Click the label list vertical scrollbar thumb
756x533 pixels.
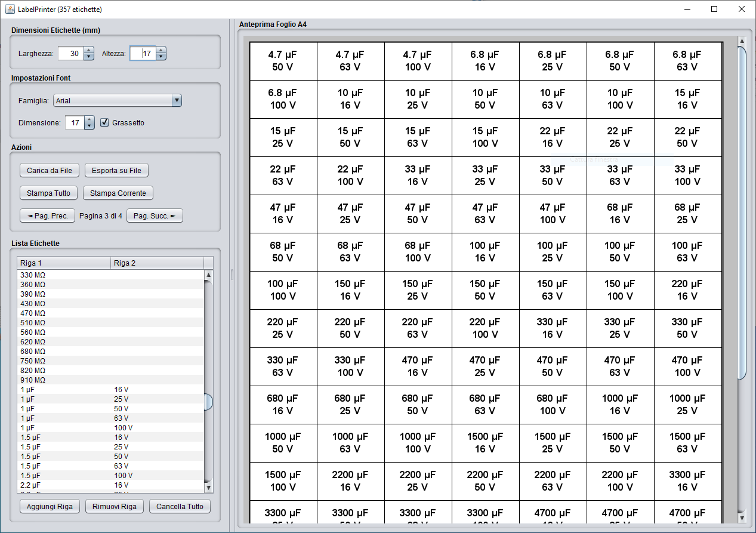pyautogui.click(x=208, y=402)
